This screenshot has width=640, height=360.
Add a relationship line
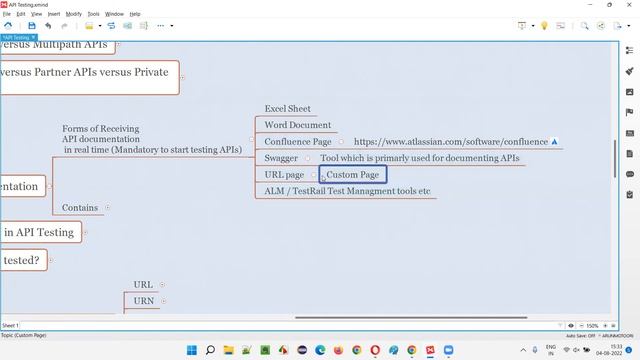click(111, 26)
